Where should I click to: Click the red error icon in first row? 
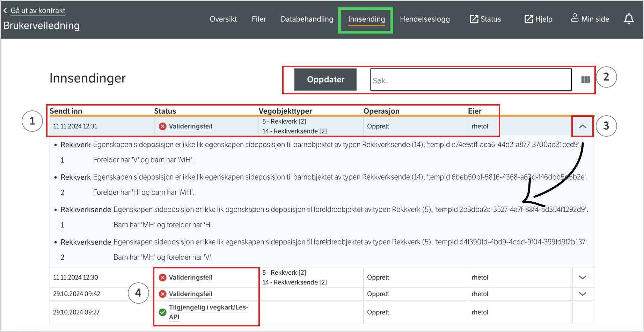(162, 127)
